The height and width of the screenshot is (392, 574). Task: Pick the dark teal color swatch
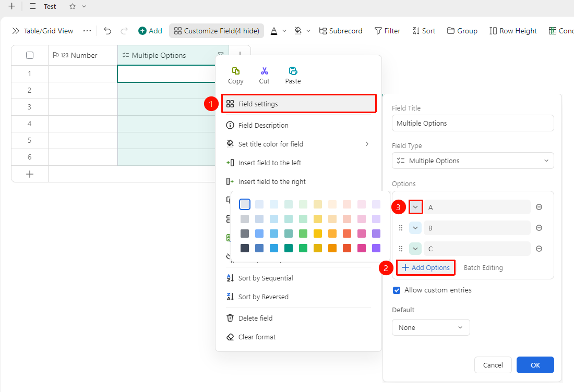coord(289,248)
